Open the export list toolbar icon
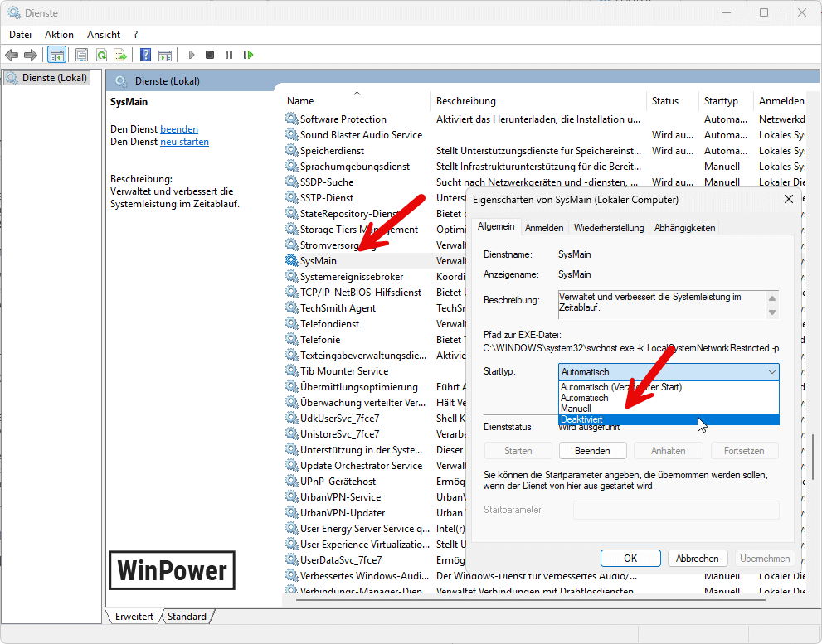The width and height of the screenshot is (822, 644). (x=120, y=55)
